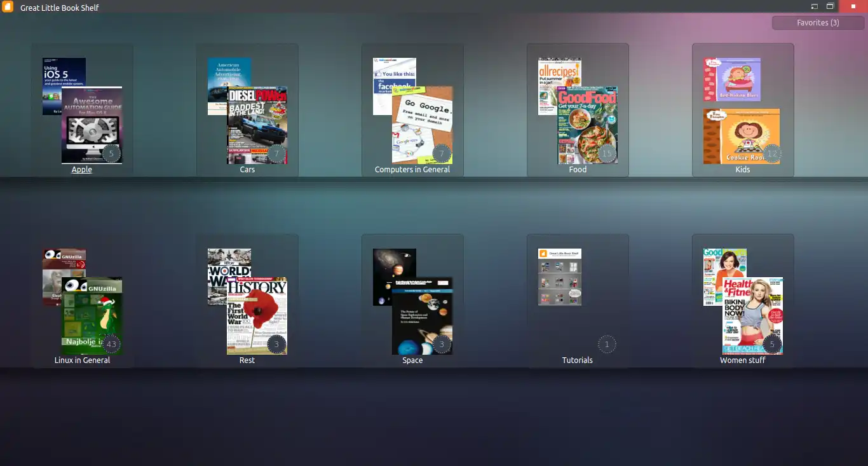
Task: Open the Go Google book cover
Action: click(423, 125)
